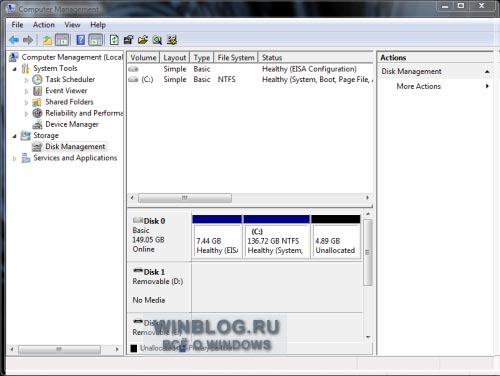
Task: Click the NTFS cell in the (C:) row
Action: 226,80
